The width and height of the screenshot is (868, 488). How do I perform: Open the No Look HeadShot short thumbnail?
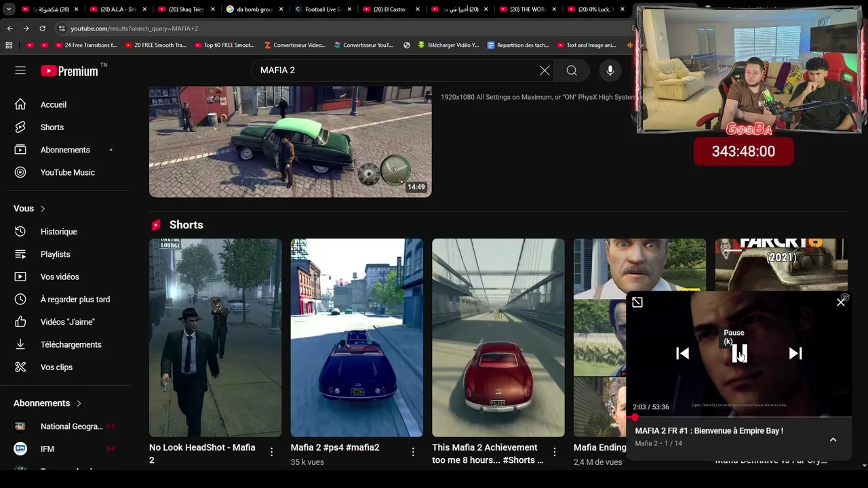tap(215, 338)
